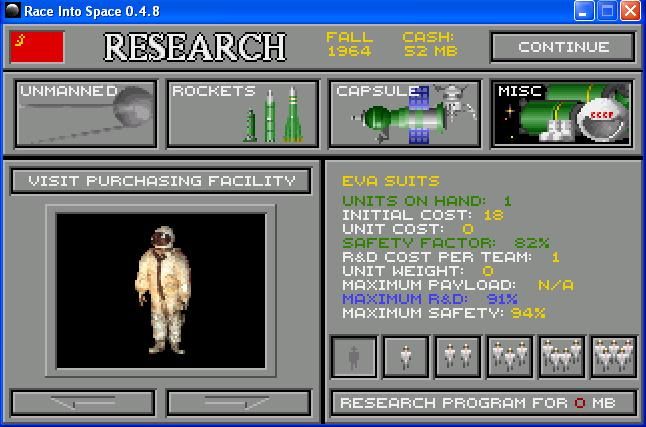This screenshot has height=427, width=646.
Task: Show next hardware item with right arrow
Action: (x=239, y=402)
